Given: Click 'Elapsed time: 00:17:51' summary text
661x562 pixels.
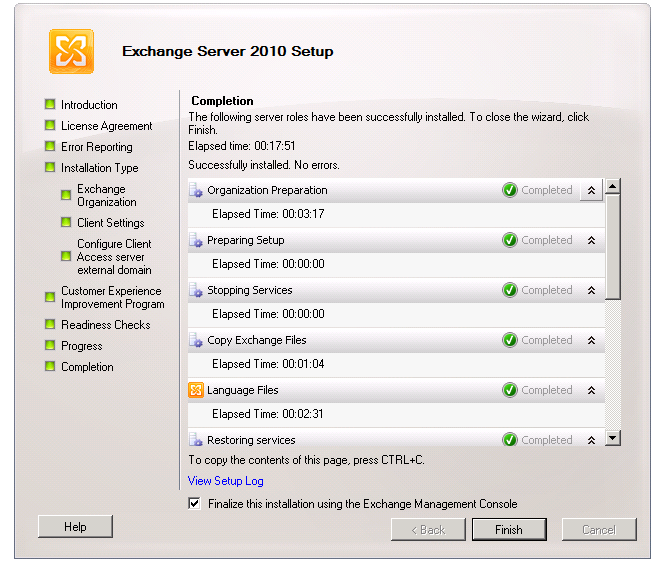Looking at the screenshot, I should point(242,146).
